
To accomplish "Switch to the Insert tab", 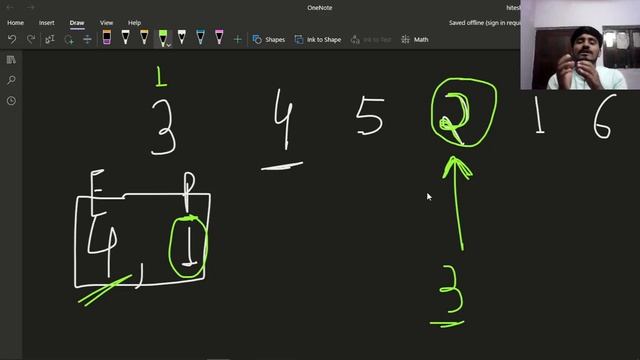I will [x=47, y=23].
